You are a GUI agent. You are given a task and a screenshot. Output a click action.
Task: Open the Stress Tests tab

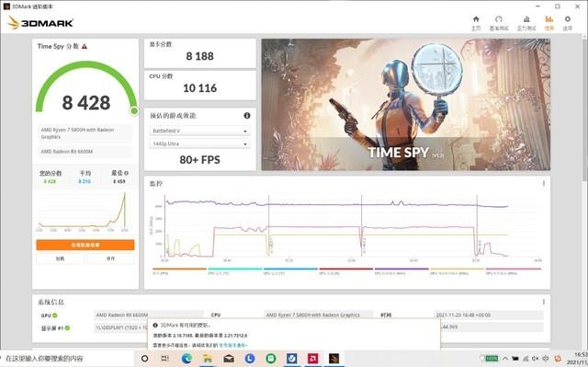pos(526,23)
